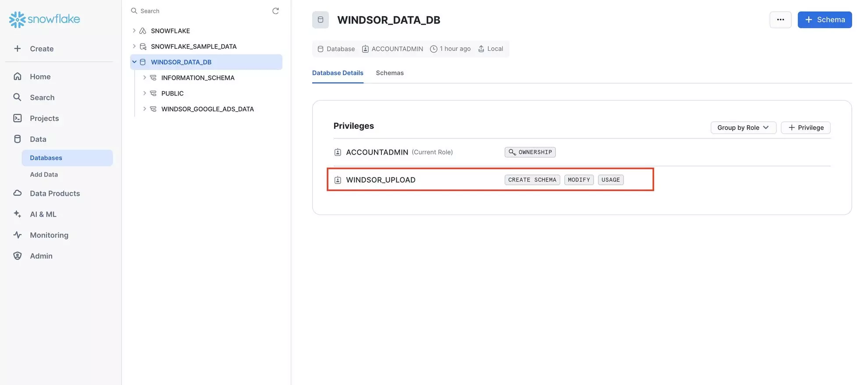This screenshot has width=868, height=385.
Task: Select WINDSOR_GOOGLE_ADS_DATA schema
Action: pyautogui.click(x=207, y=109)
